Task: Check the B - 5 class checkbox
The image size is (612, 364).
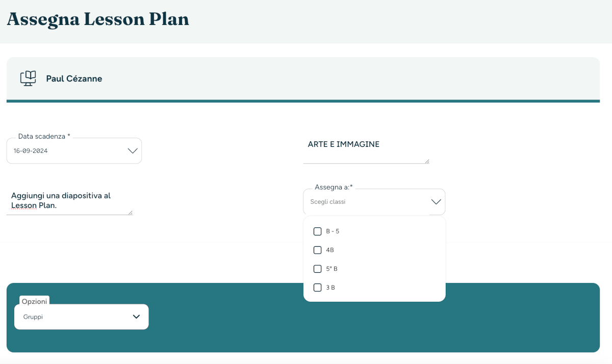Action: 317,231
